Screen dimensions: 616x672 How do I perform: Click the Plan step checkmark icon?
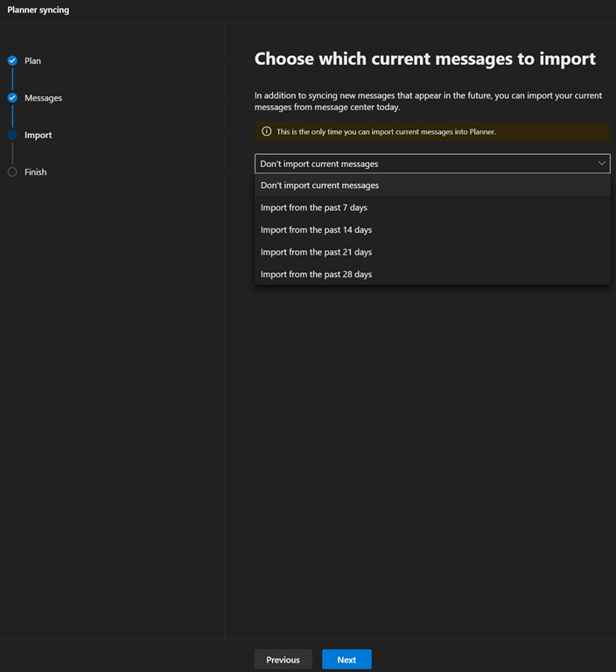pos(12,60)
